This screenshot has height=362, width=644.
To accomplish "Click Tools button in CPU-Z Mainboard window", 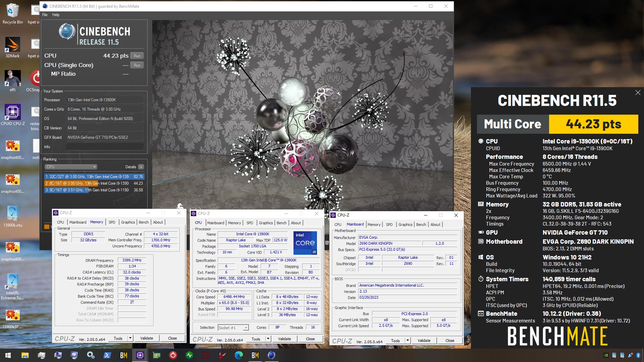I will (395, 341).
